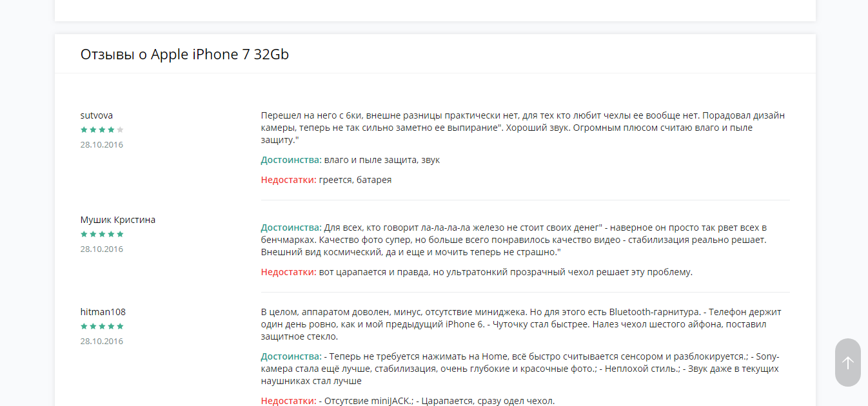Click Недостатки label about ультратонкий чехол
Viewport: 868px width, 406px height.
click(289, 272)
